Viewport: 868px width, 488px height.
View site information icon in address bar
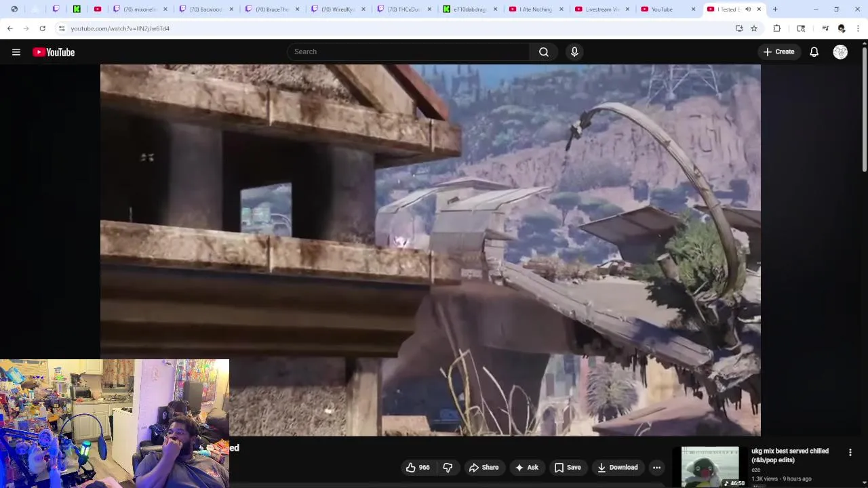coord(61,28)
